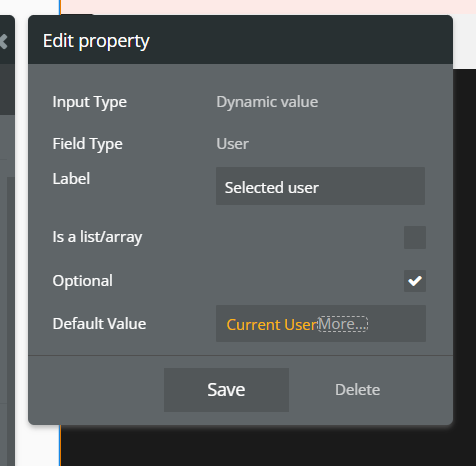Click the User field type value

232,144
